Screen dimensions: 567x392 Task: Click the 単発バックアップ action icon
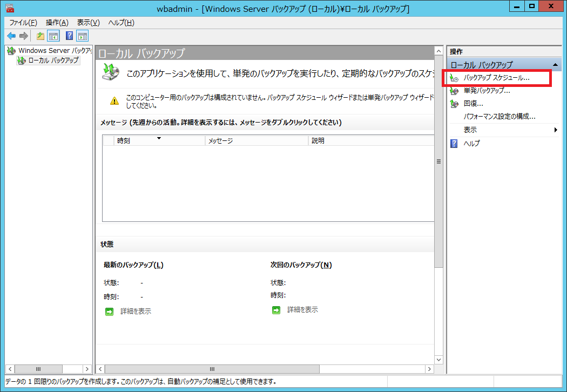tap(454, 91)
